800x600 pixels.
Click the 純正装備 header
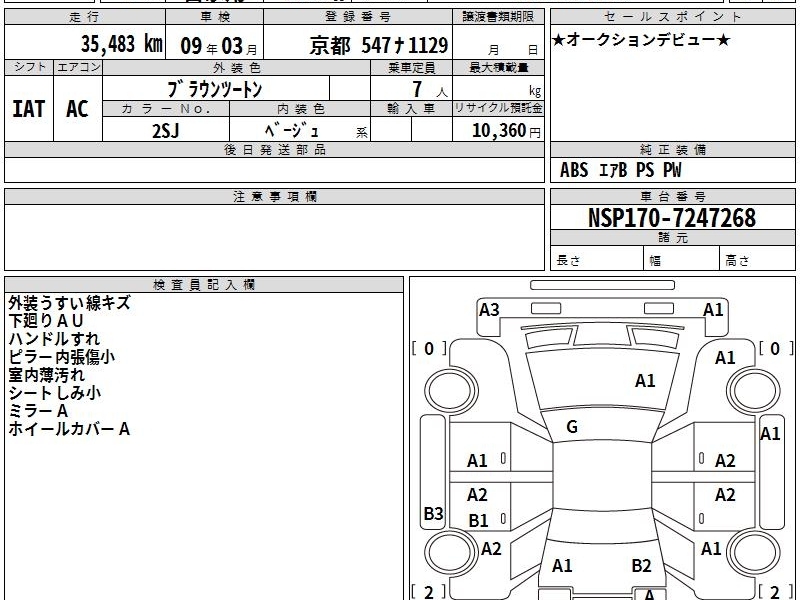pyautogui.click(x=672, y=149)
